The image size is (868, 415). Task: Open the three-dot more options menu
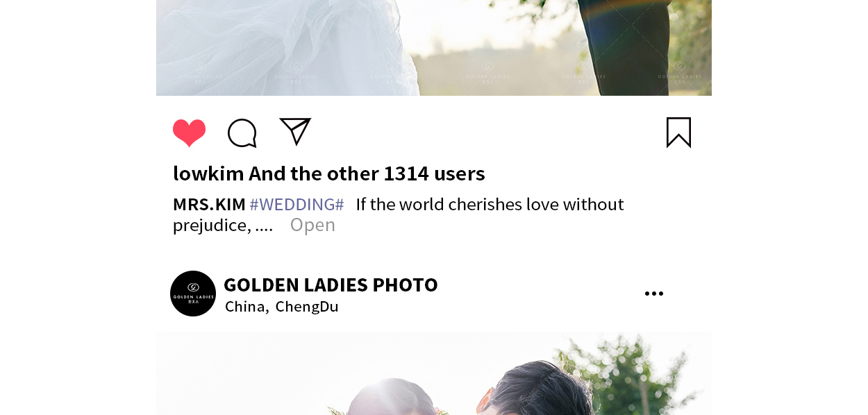(653, 294)
